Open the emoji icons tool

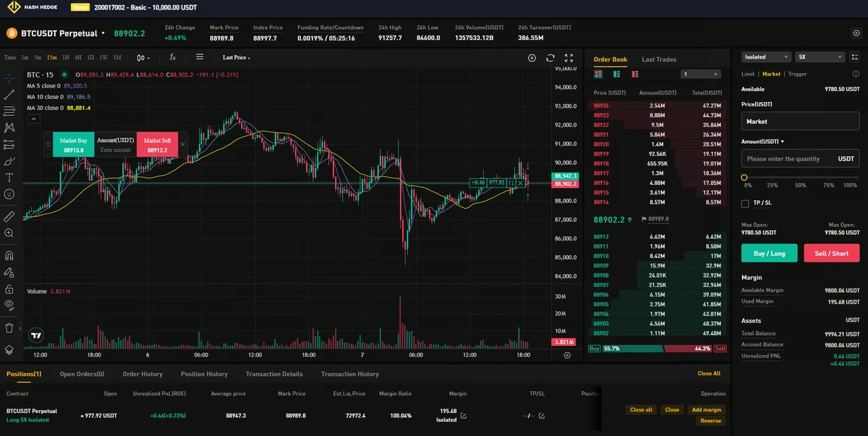click(9, 194)
